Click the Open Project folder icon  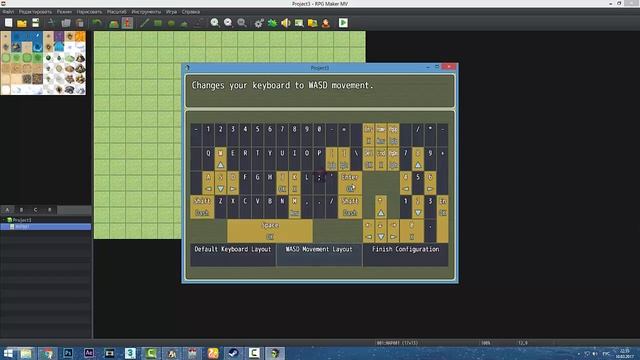tap(22, 23)
